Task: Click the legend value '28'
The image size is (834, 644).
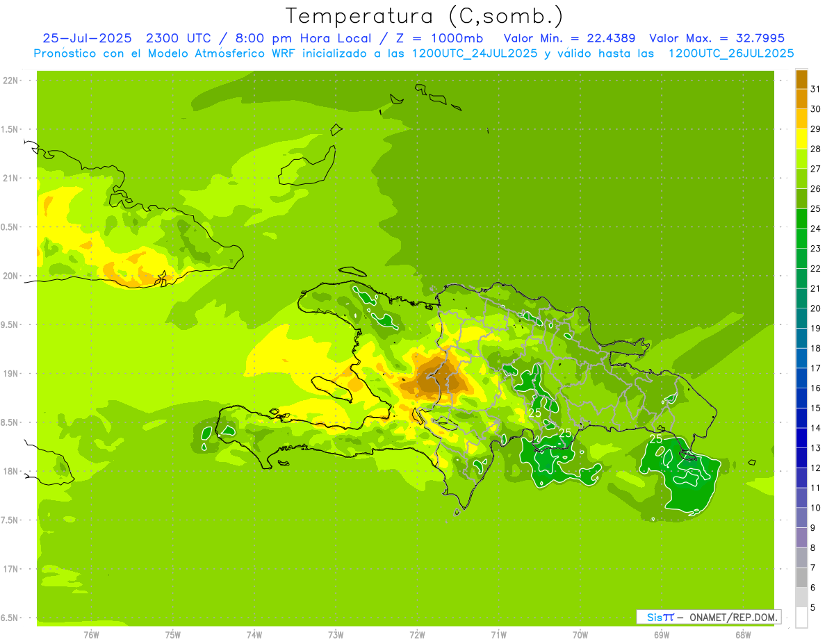Action: coord(816,149)
